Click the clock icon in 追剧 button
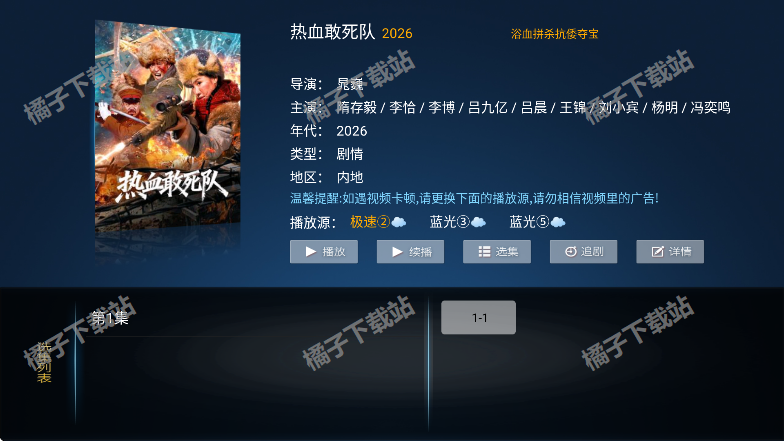Image resolution: width=784 pixels, height=441 pixels. coord(570,252)
